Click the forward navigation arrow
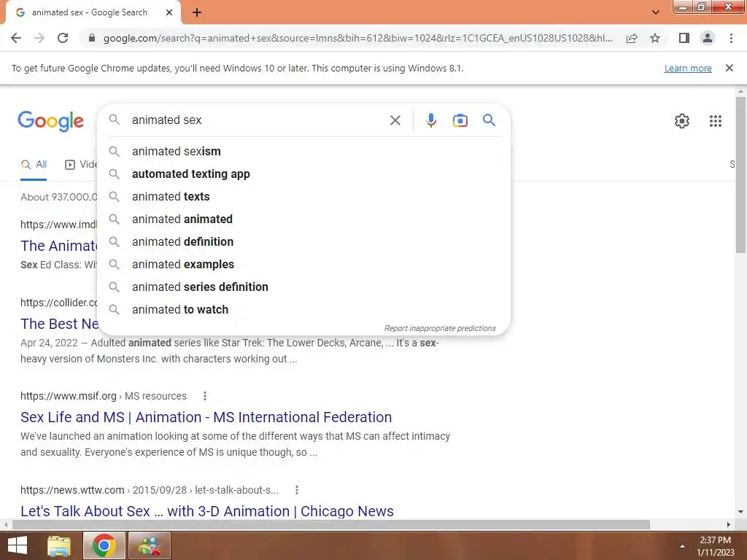The image size is (747, 560). [x=39, y=38]
